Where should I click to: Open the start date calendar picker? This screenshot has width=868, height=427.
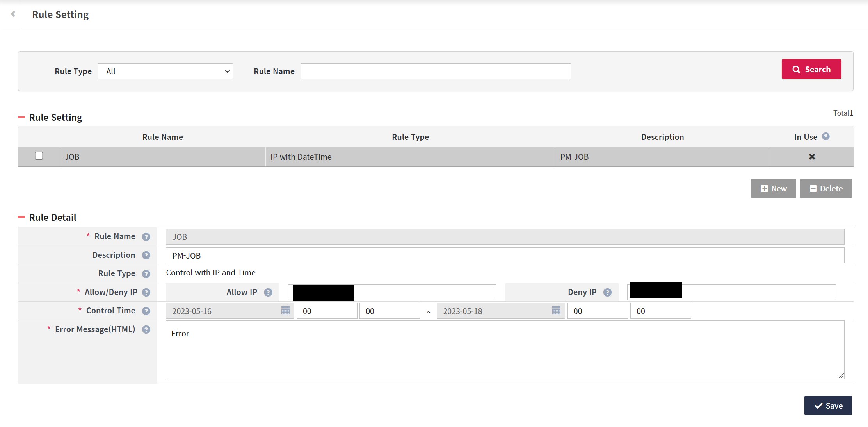[x=285, y=311]
